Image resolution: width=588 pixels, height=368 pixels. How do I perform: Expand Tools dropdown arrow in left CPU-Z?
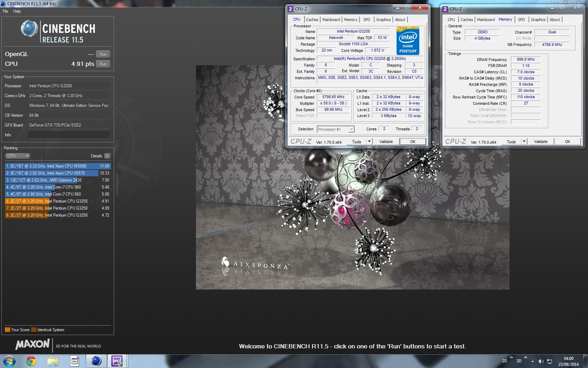369,142
